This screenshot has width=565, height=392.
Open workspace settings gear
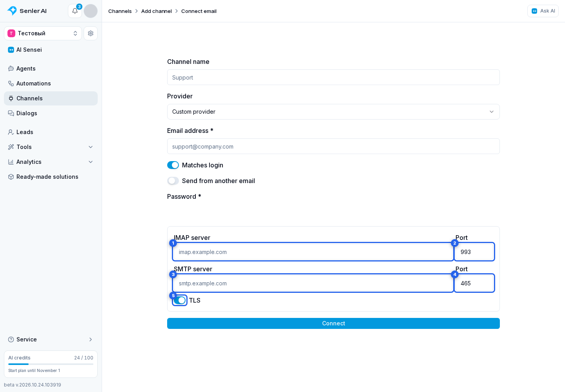(x=91, y=33)
